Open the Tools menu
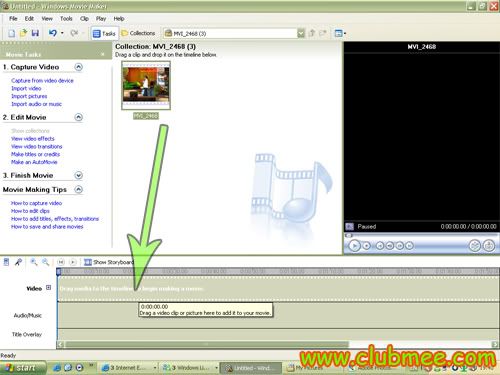Screen dimensions: 500x375 66,19
